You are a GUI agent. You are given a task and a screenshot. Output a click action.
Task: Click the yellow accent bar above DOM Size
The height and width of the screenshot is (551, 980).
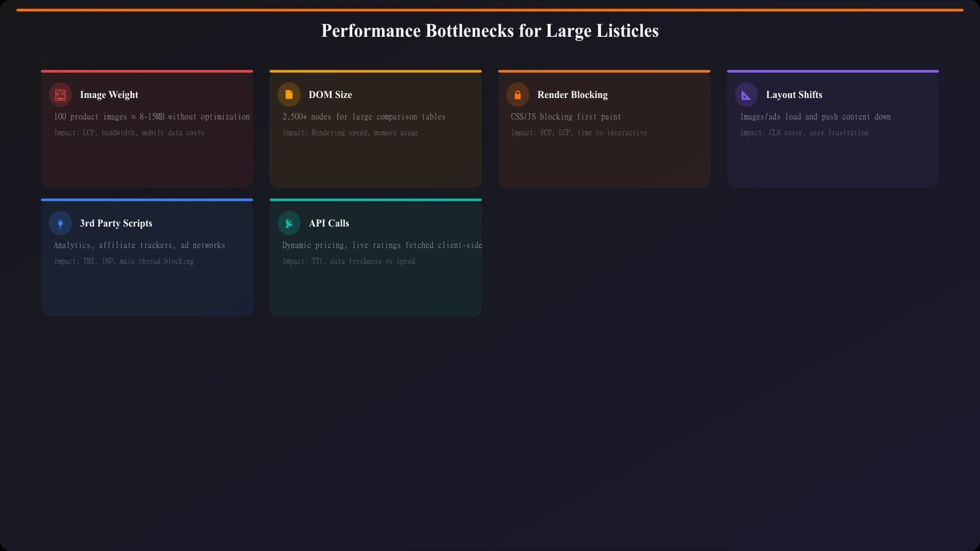click(x=375, y=71)
